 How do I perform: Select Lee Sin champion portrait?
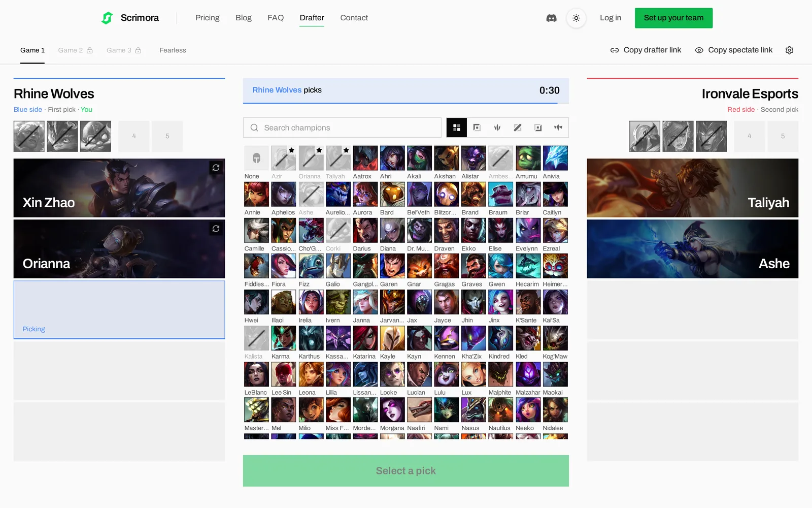tap(284, 374)
